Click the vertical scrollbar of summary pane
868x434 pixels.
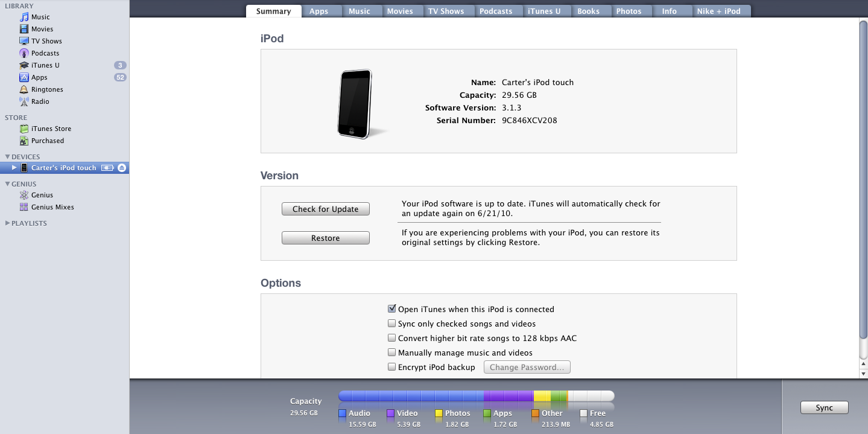[x=863, y=179]
